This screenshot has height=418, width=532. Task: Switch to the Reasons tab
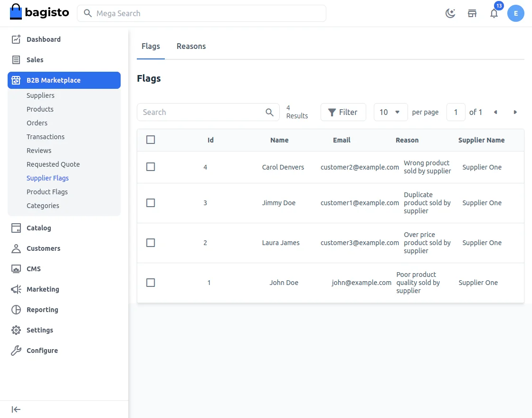pos(191,46)
